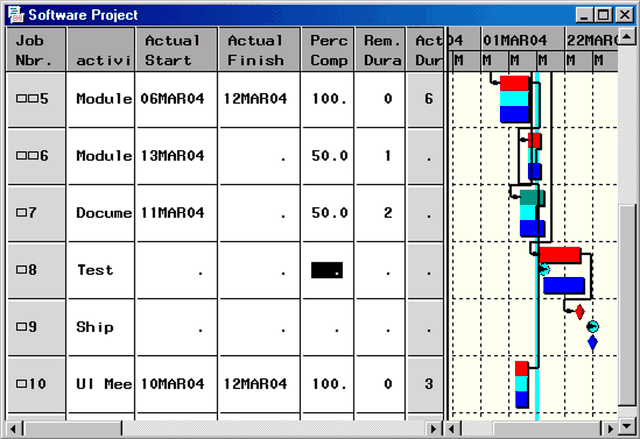Image resolution: width=640 pixels, height=439 pixels.
Task: Open the Software Project window system menu icon
Action: pos(14,15)
